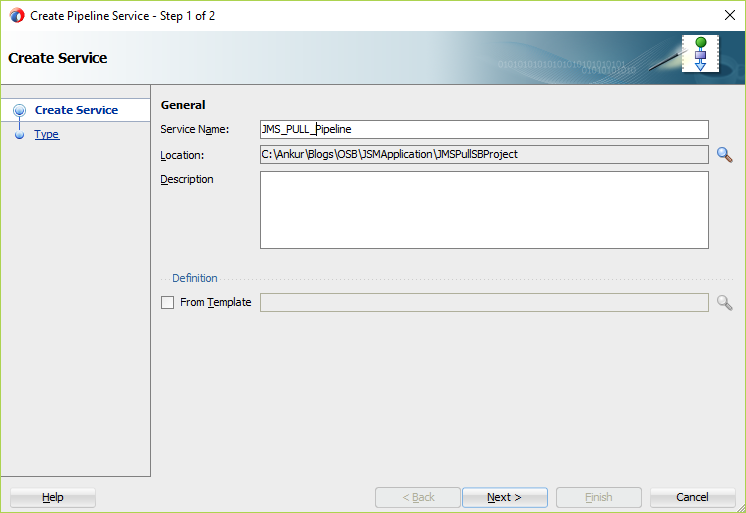Image resolution: width=746 pixels, height=513 pixels.
Task: Click the Definition section label
Action: point(195,278)
